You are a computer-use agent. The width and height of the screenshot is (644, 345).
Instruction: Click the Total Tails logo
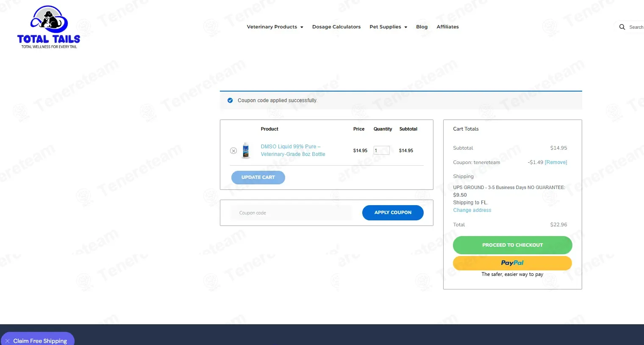49,27
